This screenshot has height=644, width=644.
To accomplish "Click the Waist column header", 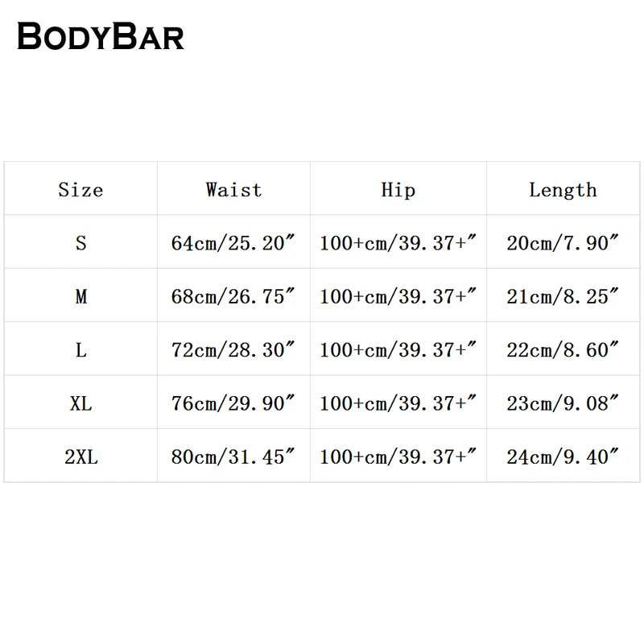I will (x=233, y=190).
